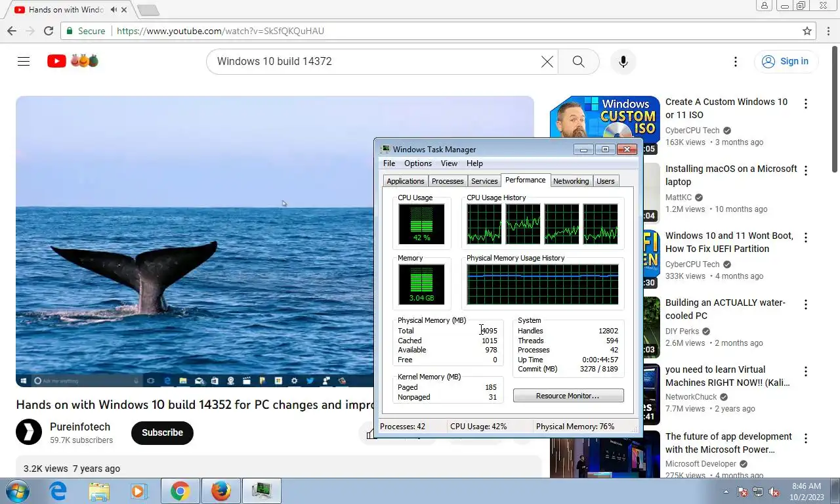Switch to the Processes tab
This screenshot has width=840, height=504.
click(x=448, y=181)
